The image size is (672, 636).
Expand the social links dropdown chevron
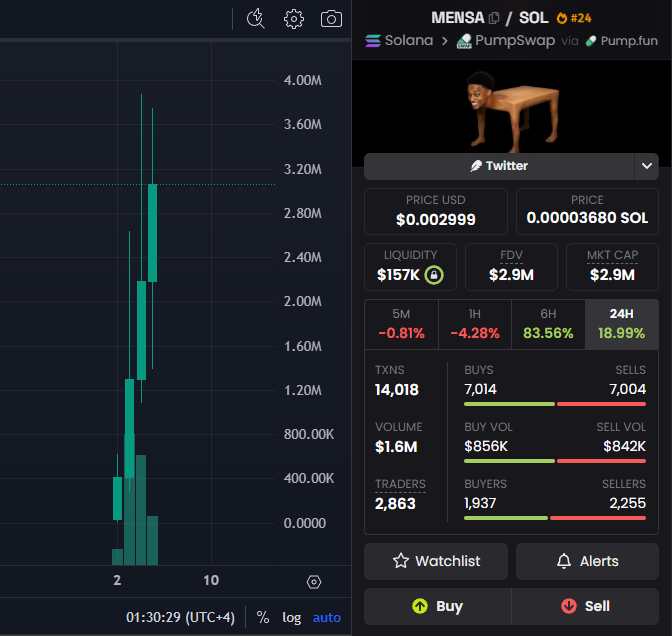647,166
